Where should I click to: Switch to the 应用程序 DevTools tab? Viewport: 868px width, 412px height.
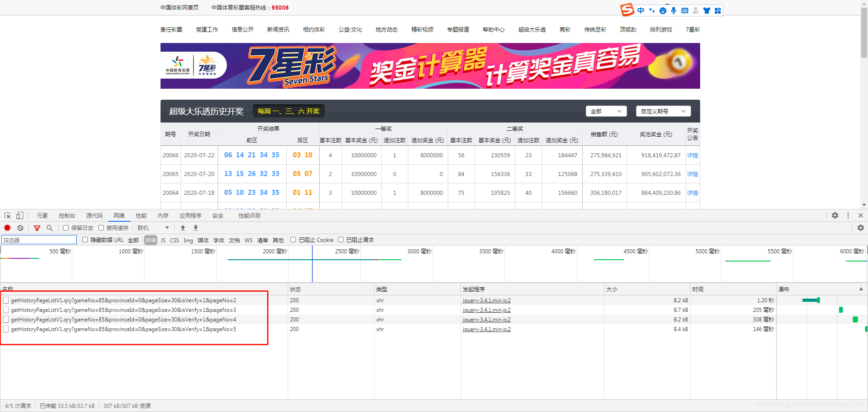(190, 216)
